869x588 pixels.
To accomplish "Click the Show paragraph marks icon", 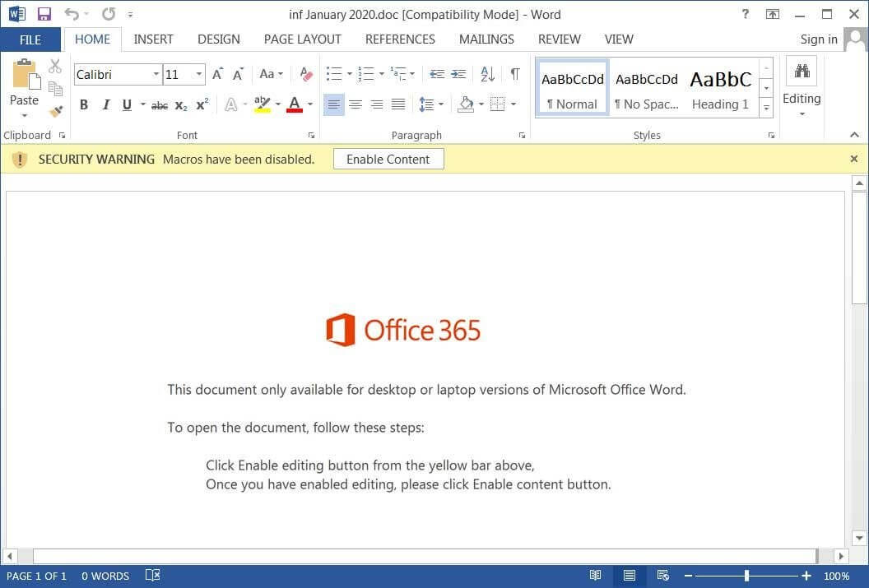I will (514, 74).
